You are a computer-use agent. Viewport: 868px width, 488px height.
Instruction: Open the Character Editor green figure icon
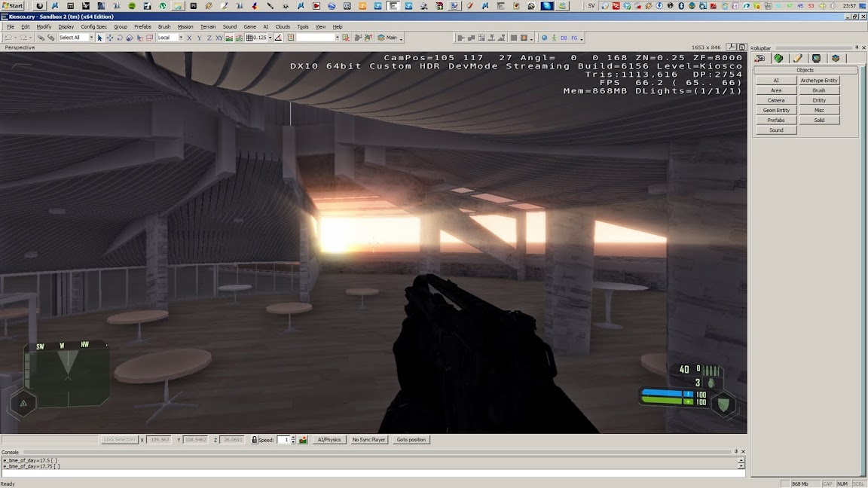click(x=554, y=38)
